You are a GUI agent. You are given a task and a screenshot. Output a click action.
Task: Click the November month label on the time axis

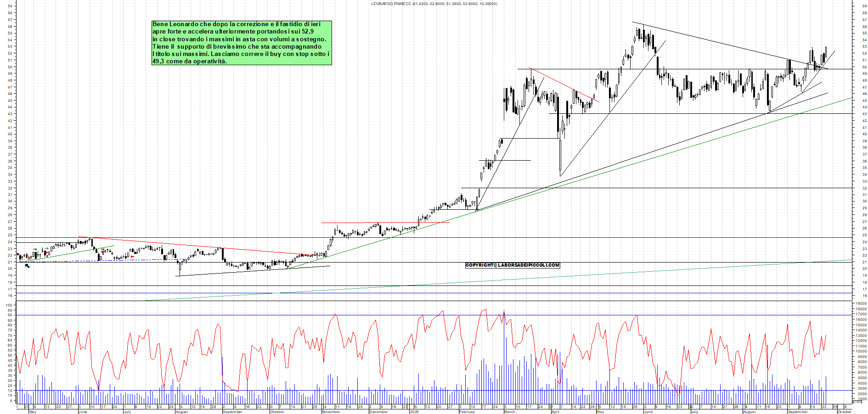pyautogui.click(x=331, y=412)
